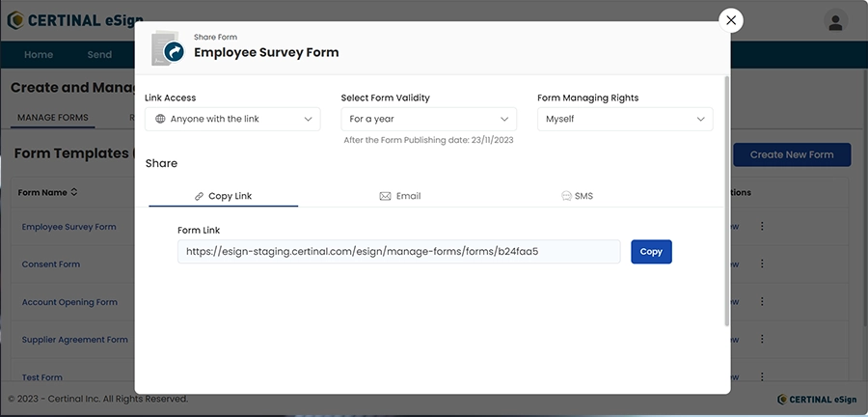Switch to the Email share tab
The height and width of the screenshot is (417, 868).
(399, 196)
